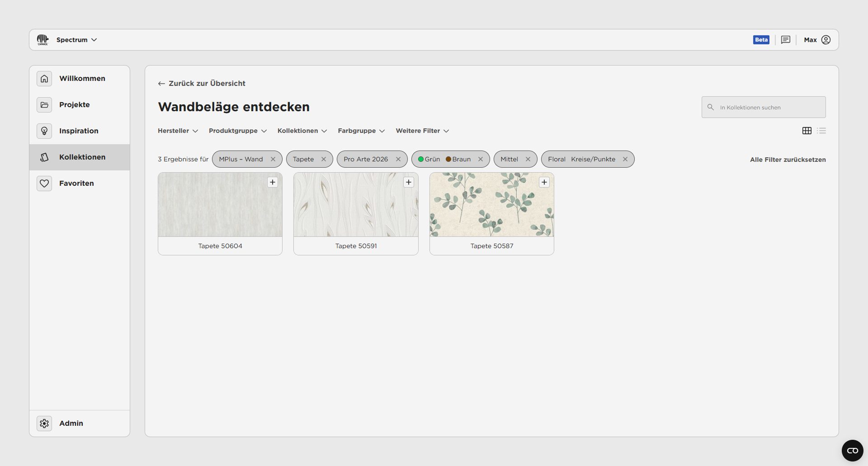This screenshot has width=868, height=466.
Task: Open the Farbgruppe filter dropdown
Action: coord(361,131)
